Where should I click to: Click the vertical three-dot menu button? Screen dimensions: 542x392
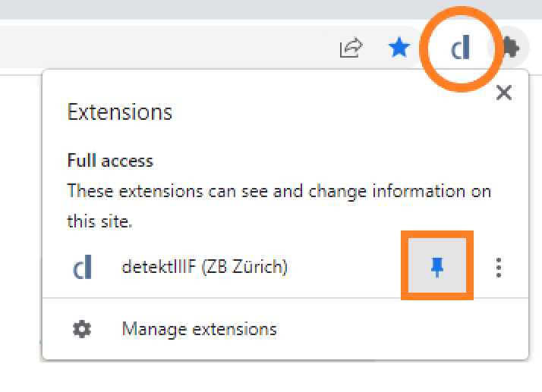499,268
